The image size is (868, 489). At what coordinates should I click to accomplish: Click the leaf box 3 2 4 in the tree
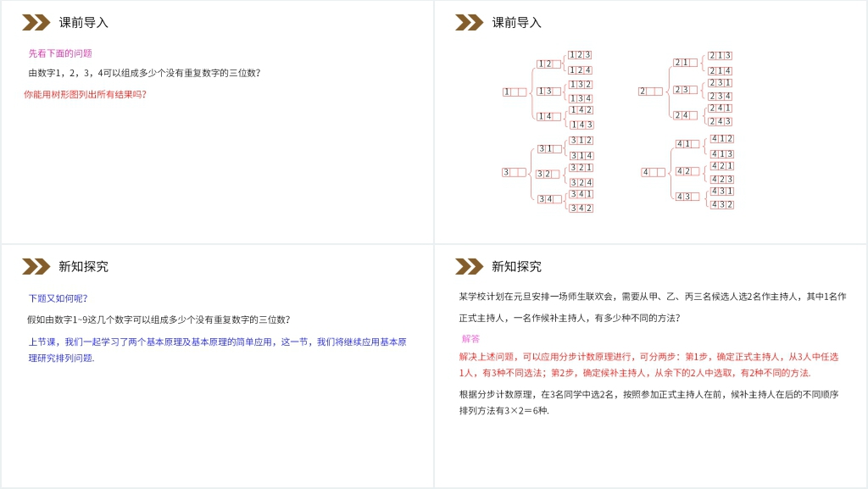click(x=581, y=183)
